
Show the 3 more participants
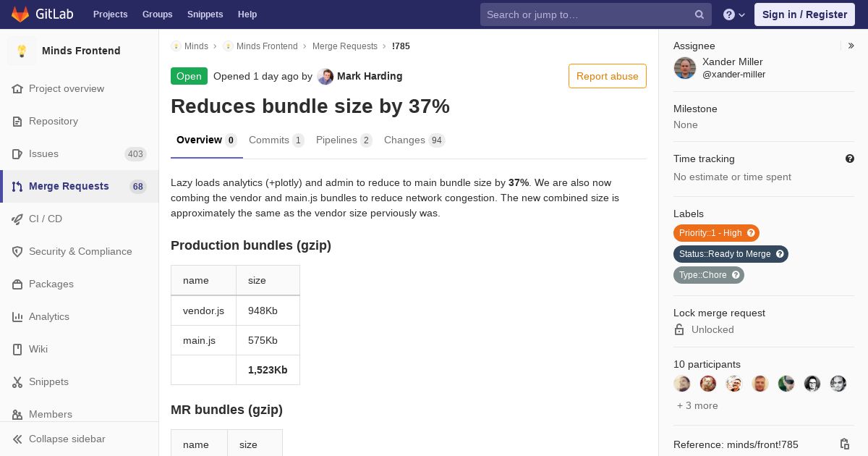697,406
